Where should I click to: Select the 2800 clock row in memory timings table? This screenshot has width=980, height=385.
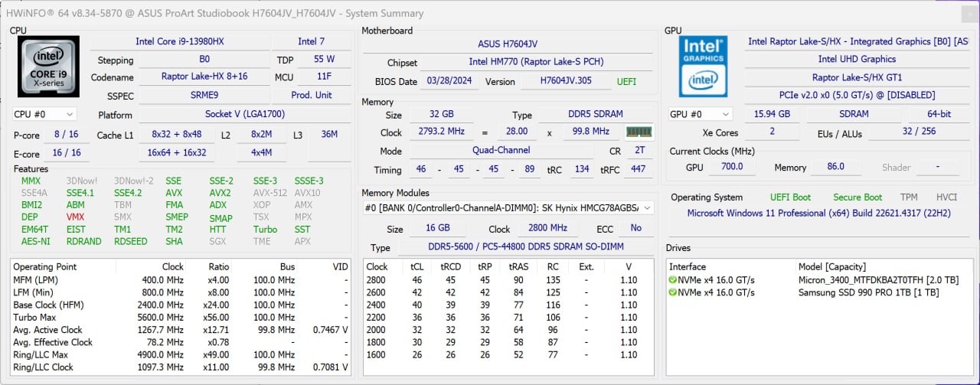[x=508, y=279]
